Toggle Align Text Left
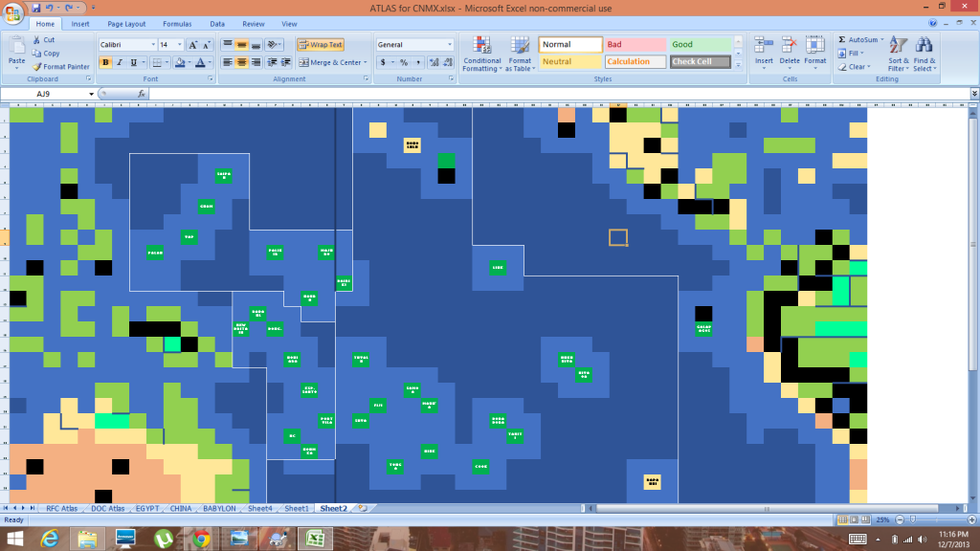This screenshot has height=551, width=980. click(x=228, y=62)
